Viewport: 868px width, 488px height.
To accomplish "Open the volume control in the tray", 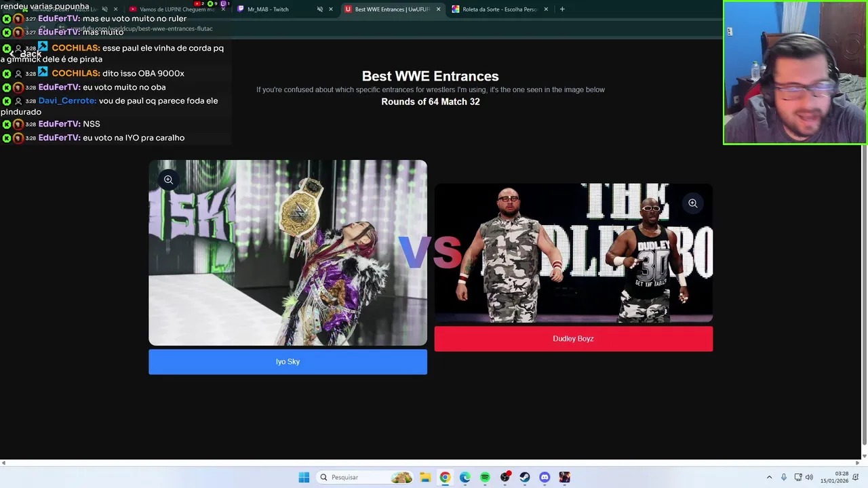I will click(x=809, y=477).
